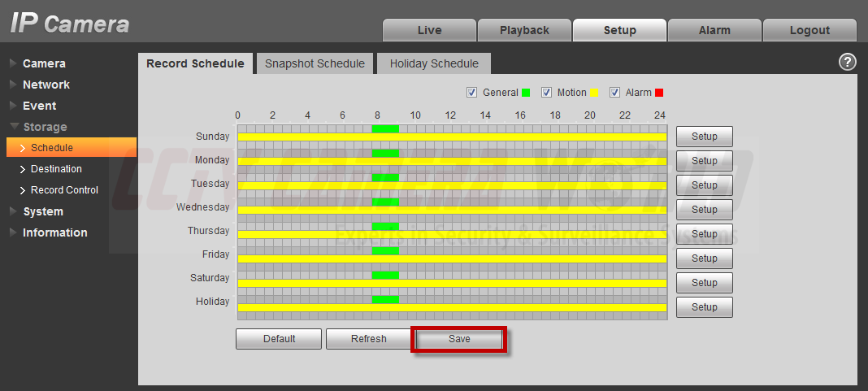Click the Logout tab
Image resolution: width=868 pixels, height=391 pixels.
tap(809, 30)
